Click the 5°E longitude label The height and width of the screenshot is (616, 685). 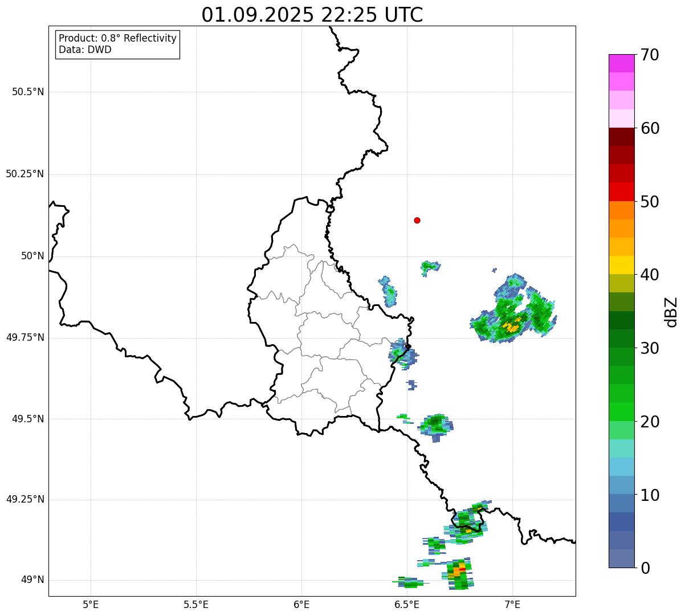pyautogui.click(x=91, y=604)
